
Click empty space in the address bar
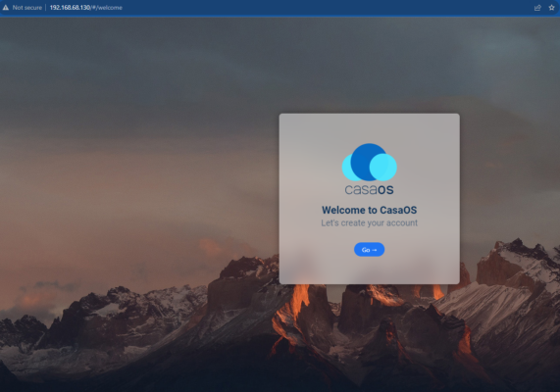point(322,8)
